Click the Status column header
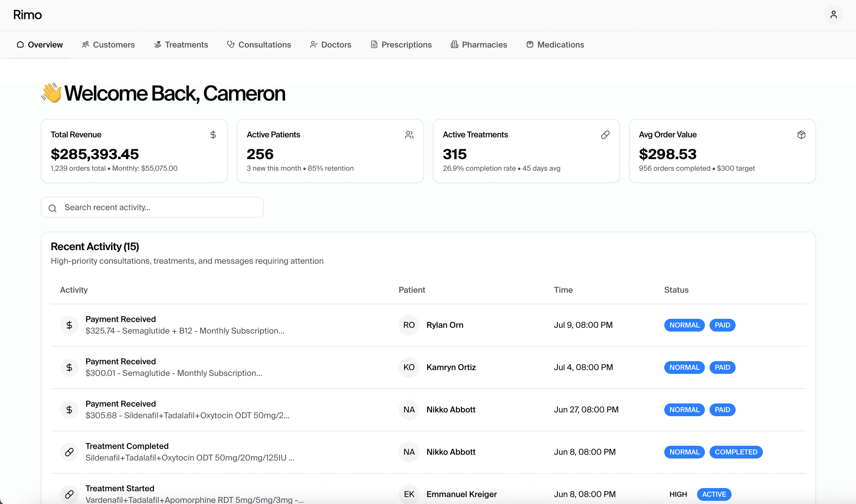Image resolution: width=856 pixels, height=504 pixels. point(676,290)
